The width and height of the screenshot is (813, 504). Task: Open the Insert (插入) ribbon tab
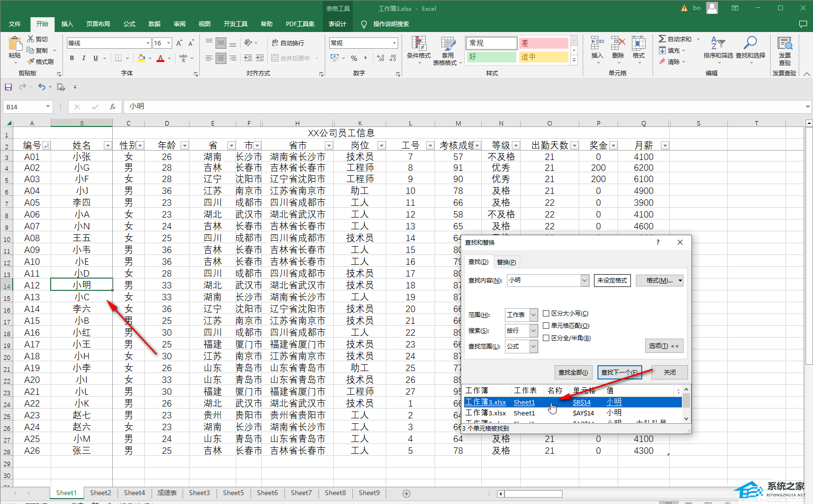(x=67, y=24)
